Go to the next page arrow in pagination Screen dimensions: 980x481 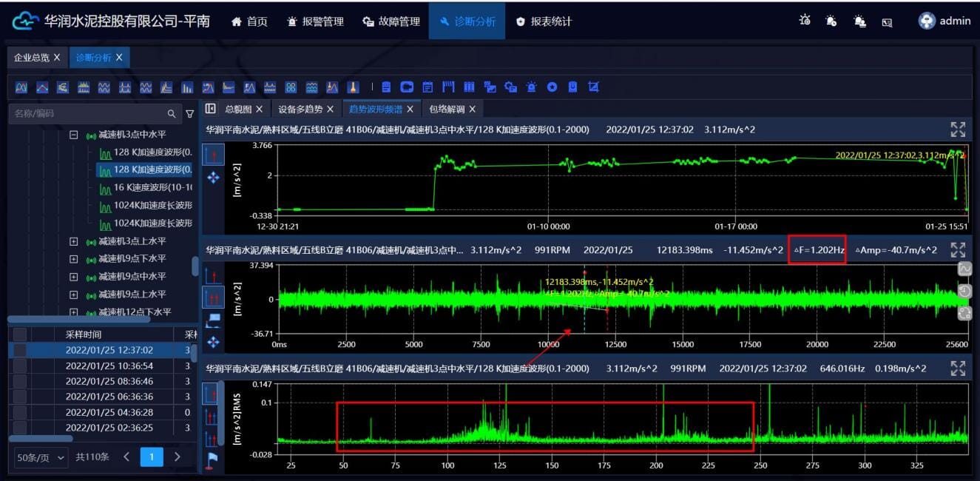pos(177,457)
